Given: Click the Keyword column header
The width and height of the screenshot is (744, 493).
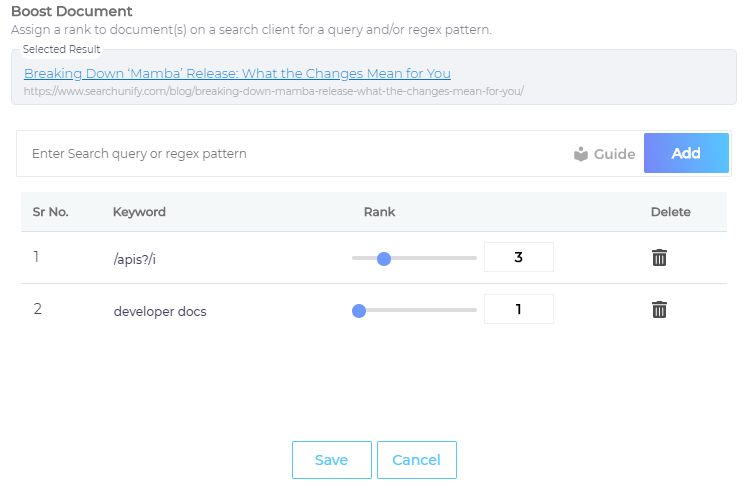Looking at the screenshot, I should point(139,212).
